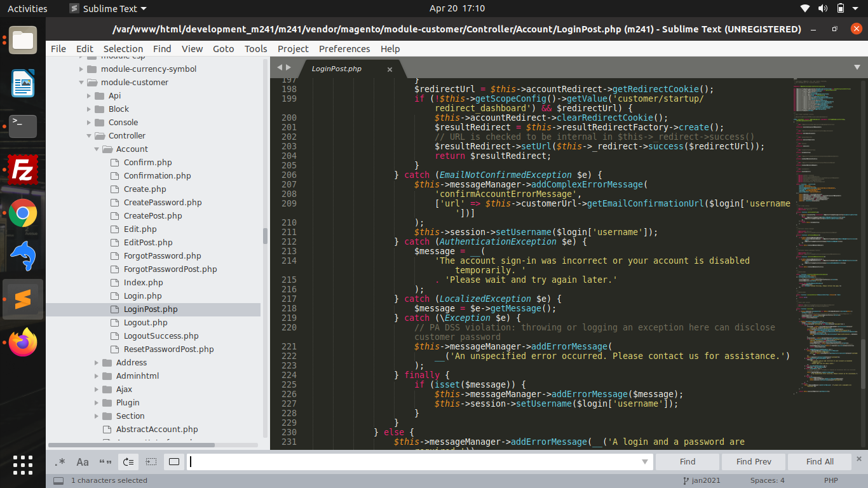Toggle case sensitive search option
868x488 pixels.
click(83, 462)
